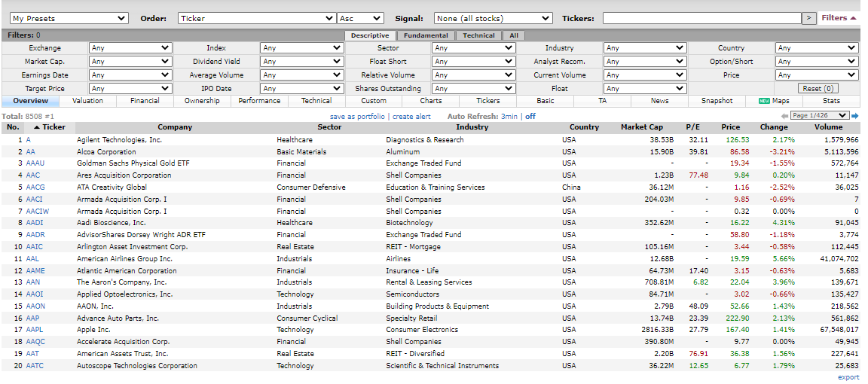This screenshot has width=868, height=384.
Task: Open the Country filter dropdown
Action: click(817, 48)
